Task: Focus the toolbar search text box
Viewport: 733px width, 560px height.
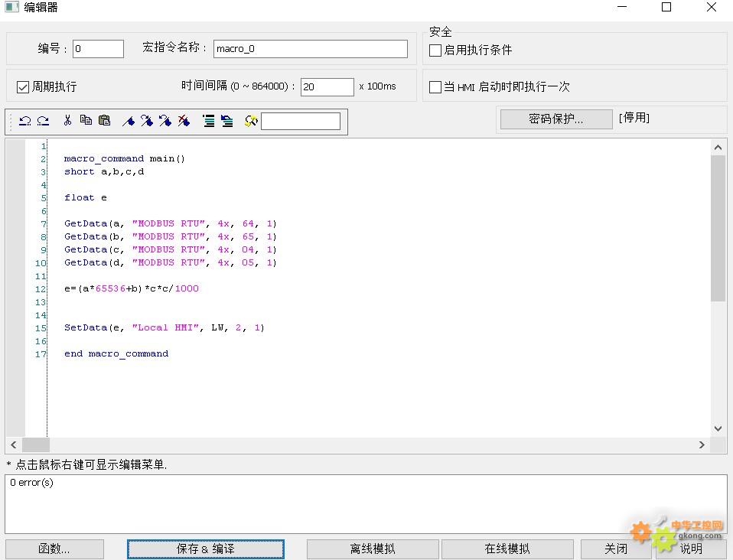Action: (301, 121)
